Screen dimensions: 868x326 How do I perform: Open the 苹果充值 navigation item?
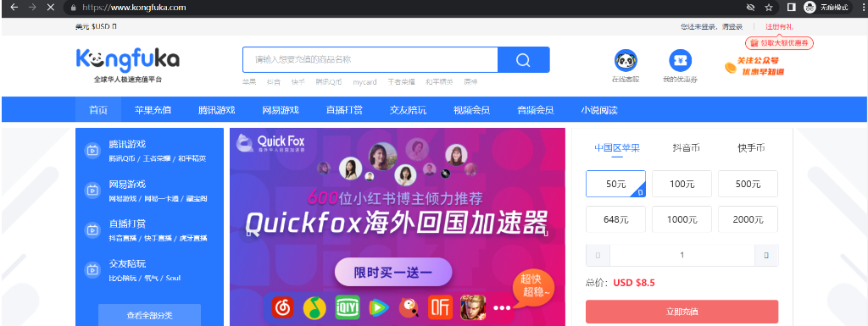[153, 110]
